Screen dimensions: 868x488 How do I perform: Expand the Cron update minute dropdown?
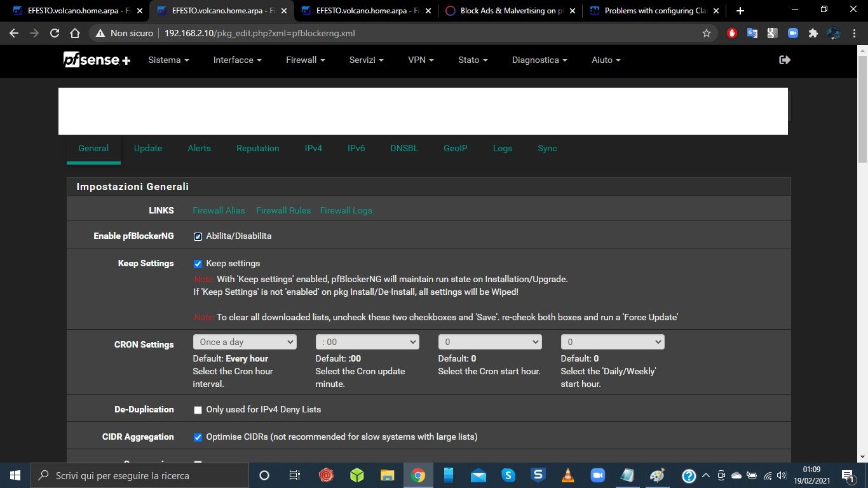(367, 342)
